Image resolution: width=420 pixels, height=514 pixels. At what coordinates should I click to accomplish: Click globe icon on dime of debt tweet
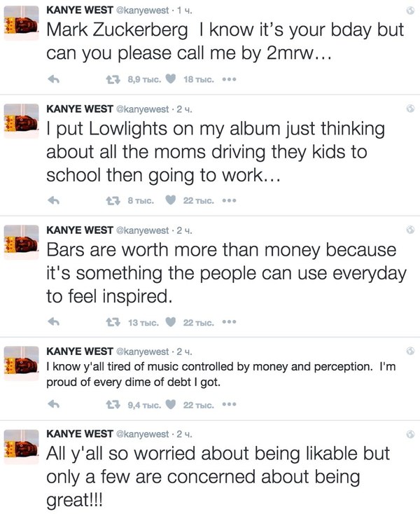(411, 349)
